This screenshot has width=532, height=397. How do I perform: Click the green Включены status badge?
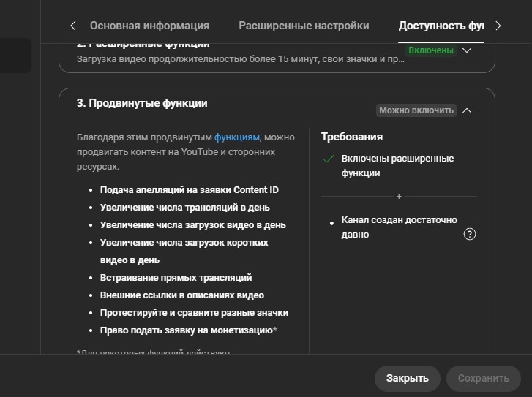pyautogui.click(x=430, y=50)
